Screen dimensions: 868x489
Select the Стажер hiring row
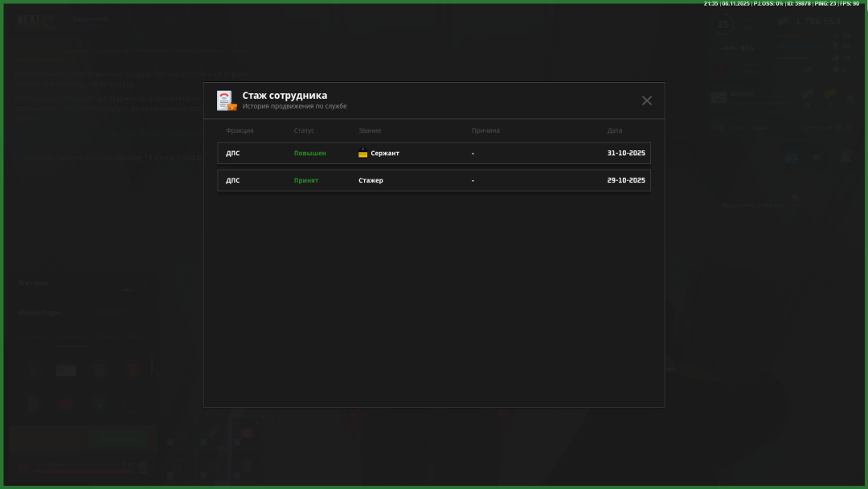point(433,181)
